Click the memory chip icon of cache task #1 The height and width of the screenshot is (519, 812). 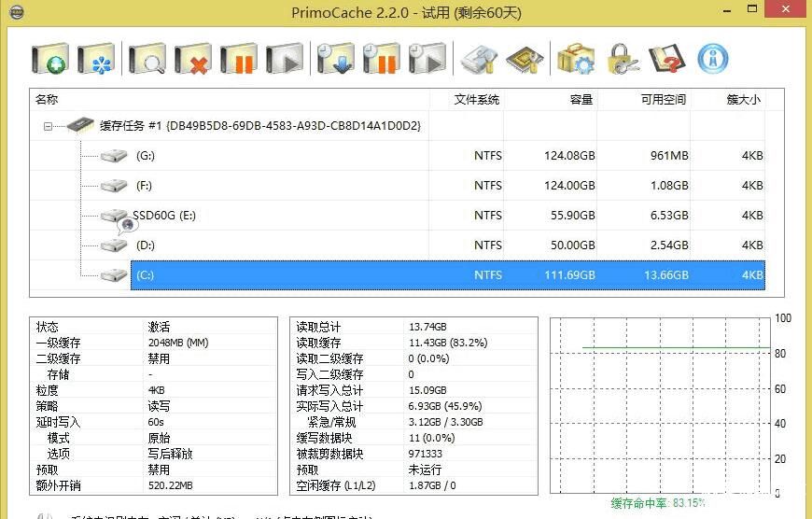(x=80, y=125)
